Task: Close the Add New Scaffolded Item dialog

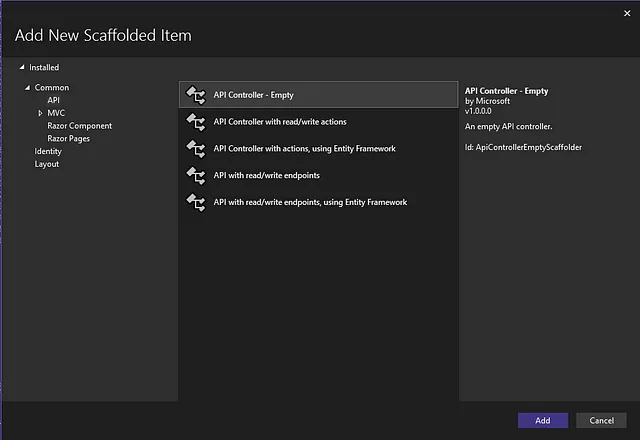Action: point(627,13)
